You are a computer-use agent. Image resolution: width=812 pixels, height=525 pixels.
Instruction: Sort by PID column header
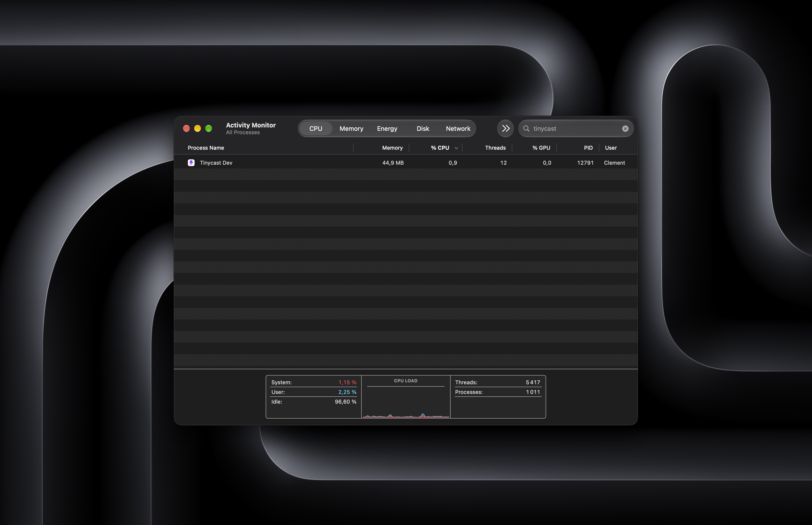[x=588, y=148]
